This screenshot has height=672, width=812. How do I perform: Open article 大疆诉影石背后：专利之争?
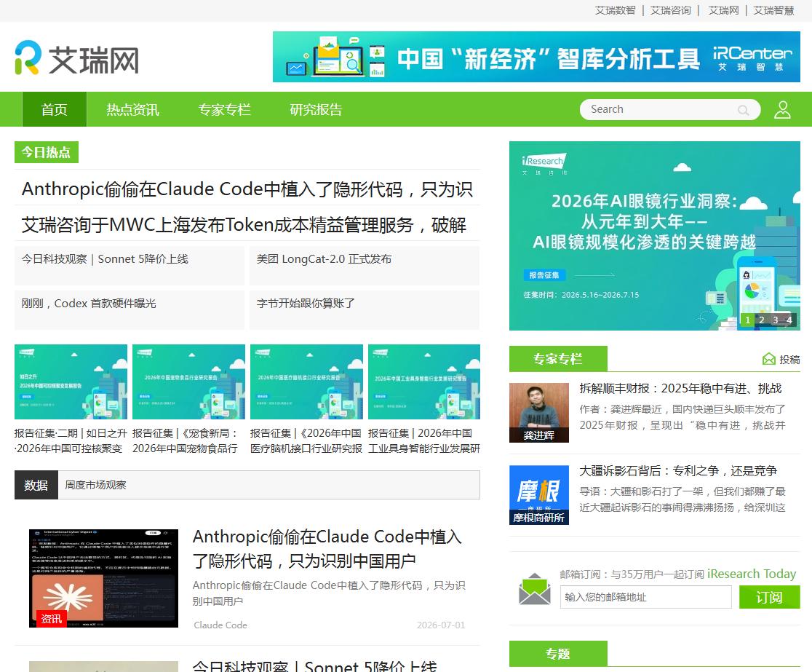click(x=678, y=471)
